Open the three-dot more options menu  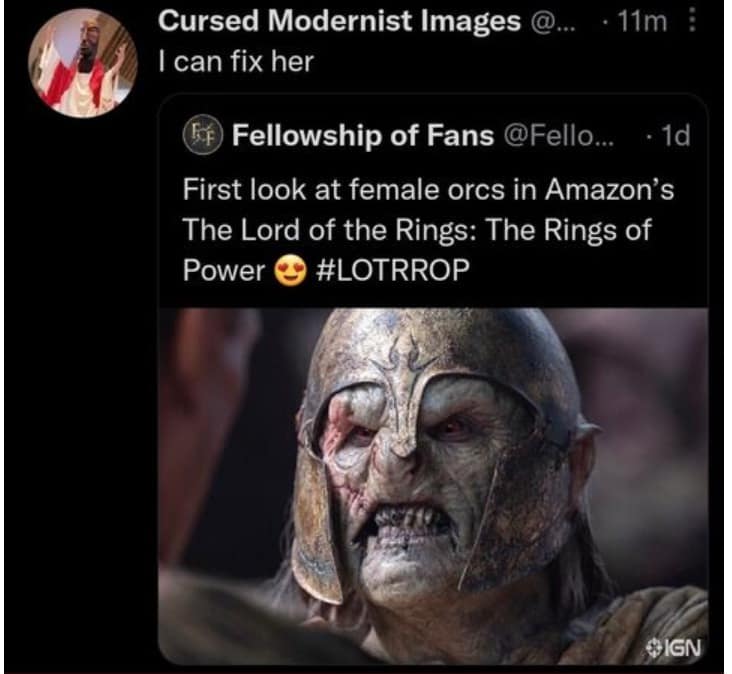click(688, 21)
